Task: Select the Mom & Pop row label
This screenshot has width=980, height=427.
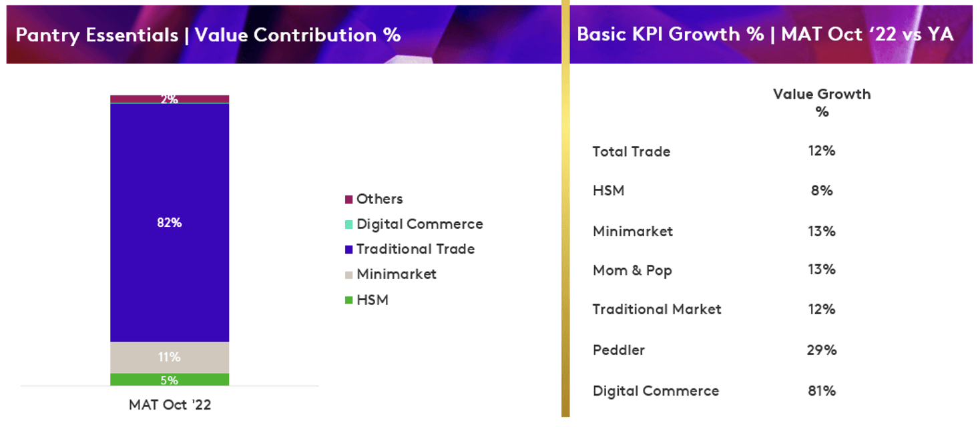Action: click(x=632, y=270)
